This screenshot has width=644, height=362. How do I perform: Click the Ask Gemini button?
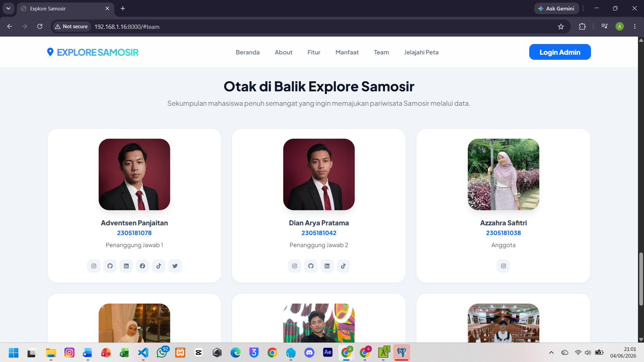click(556, 8)
